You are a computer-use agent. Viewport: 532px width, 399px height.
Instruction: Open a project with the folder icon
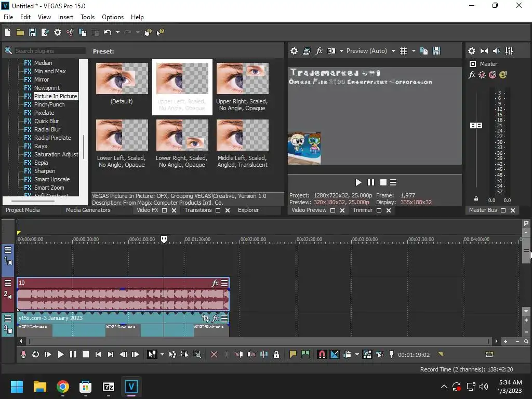pos(20,32)
